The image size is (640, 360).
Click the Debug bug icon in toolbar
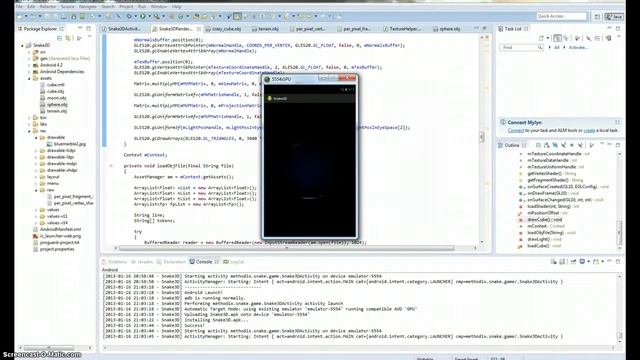[x=129, y=16]
